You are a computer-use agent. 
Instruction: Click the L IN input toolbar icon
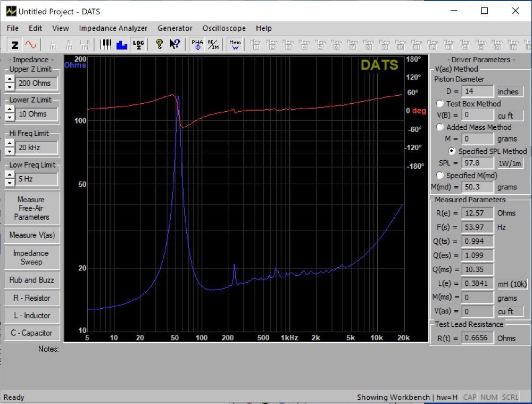tap(53, 45)
